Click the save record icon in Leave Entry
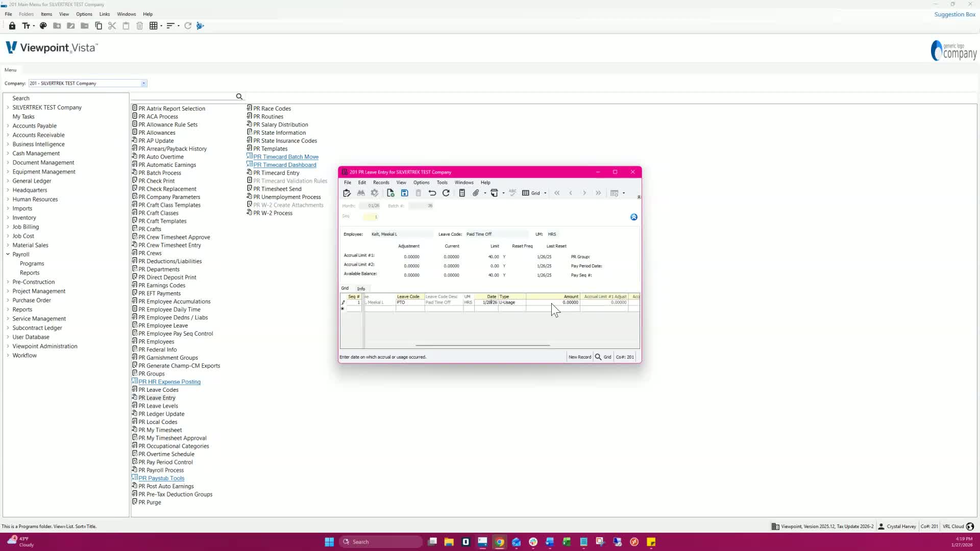The image size is (980, 551). [404, 193]
